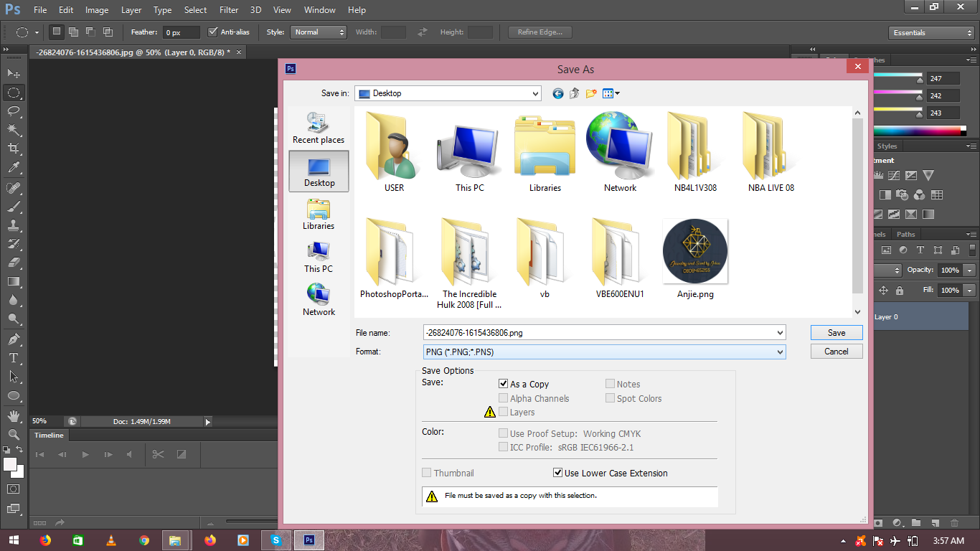Select the History Brush tool
The image size is (980, 551).
[14, 244]
